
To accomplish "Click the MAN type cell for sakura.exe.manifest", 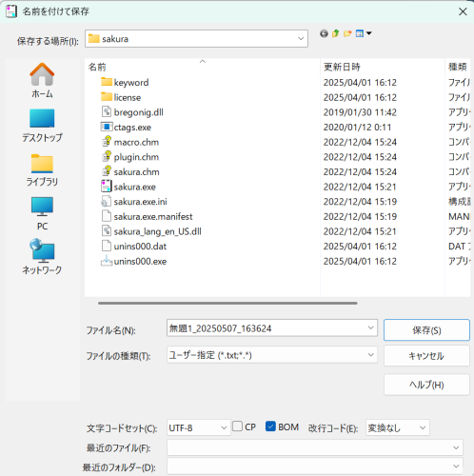I will click(x=459, y=216).
